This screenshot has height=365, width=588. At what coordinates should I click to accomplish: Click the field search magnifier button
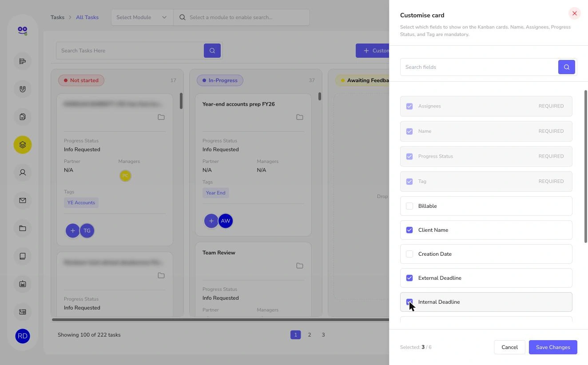coord(566,67)
